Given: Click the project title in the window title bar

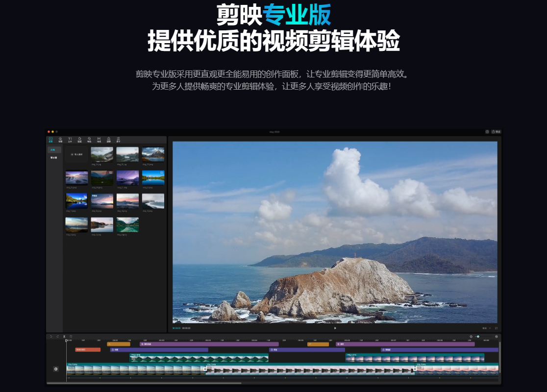Looking at the screenshot, I should pos(274,132).
